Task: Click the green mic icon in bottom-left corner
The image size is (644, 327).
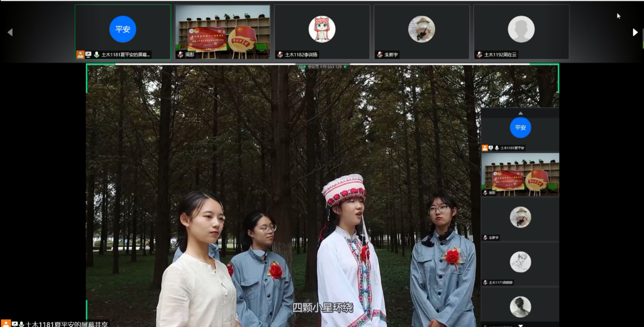Action: (22, 324)
